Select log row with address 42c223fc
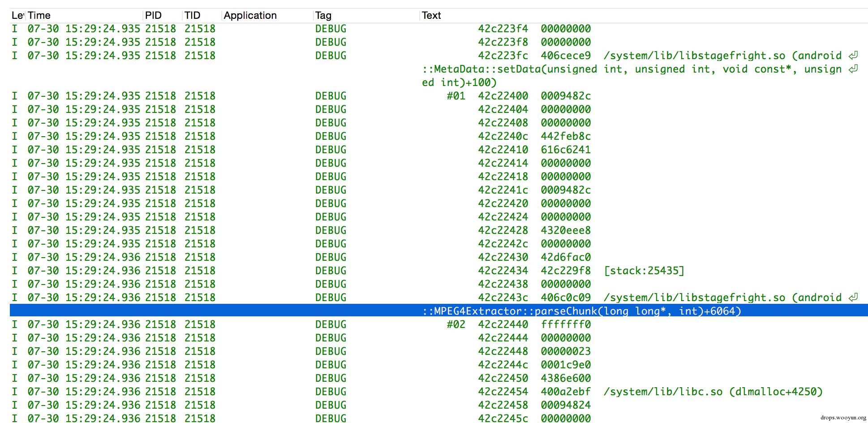Viewport: 868px width, 423px height. pos(503,56)
